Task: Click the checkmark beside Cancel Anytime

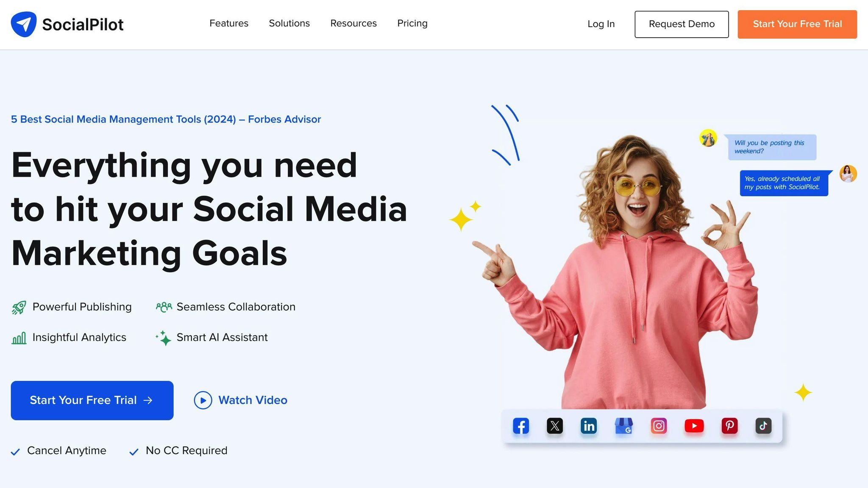Action: click(x=15, y=452)
